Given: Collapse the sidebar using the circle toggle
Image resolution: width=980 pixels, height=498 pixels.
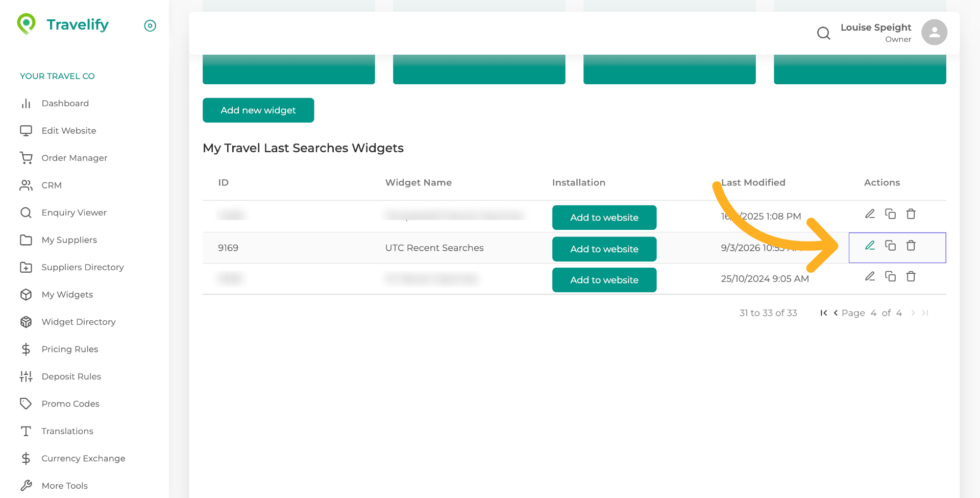Looking at the screenshot, I should click(150, 26).
